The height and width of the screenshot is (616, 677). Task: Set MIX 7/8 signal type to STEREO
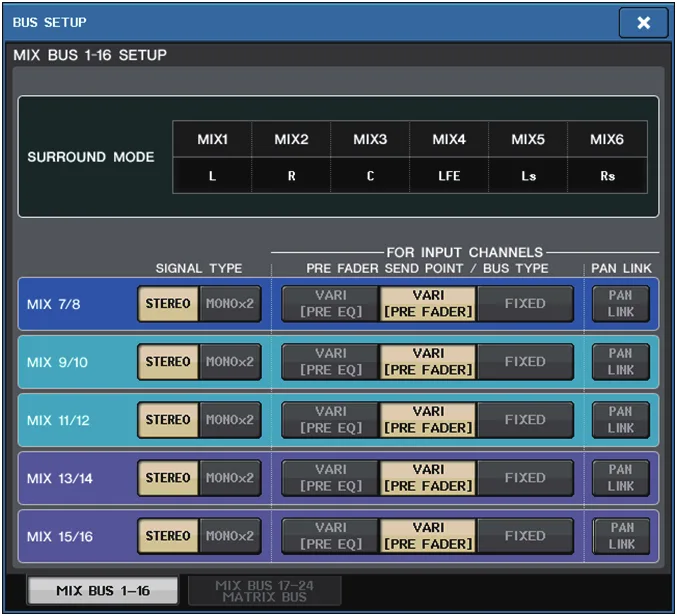168,303
